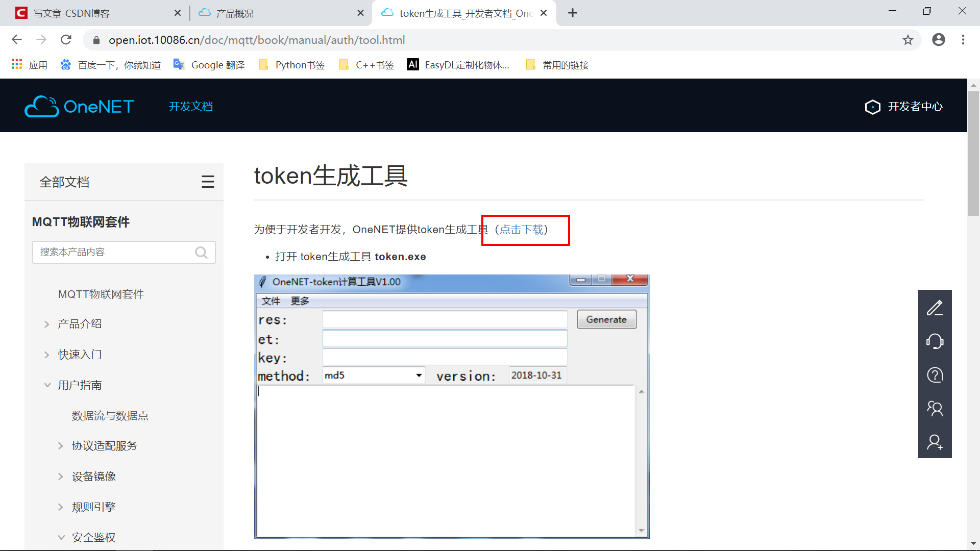Expand the 设备镜像 section
The width and height of the screenshot is (980, 551).
94,477
